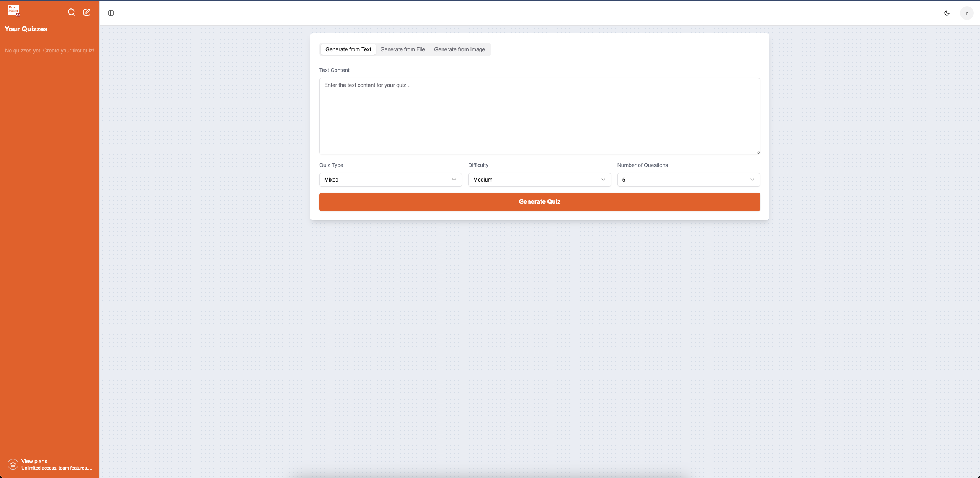Open the Quiz Type dropdown

coord(390,179)
